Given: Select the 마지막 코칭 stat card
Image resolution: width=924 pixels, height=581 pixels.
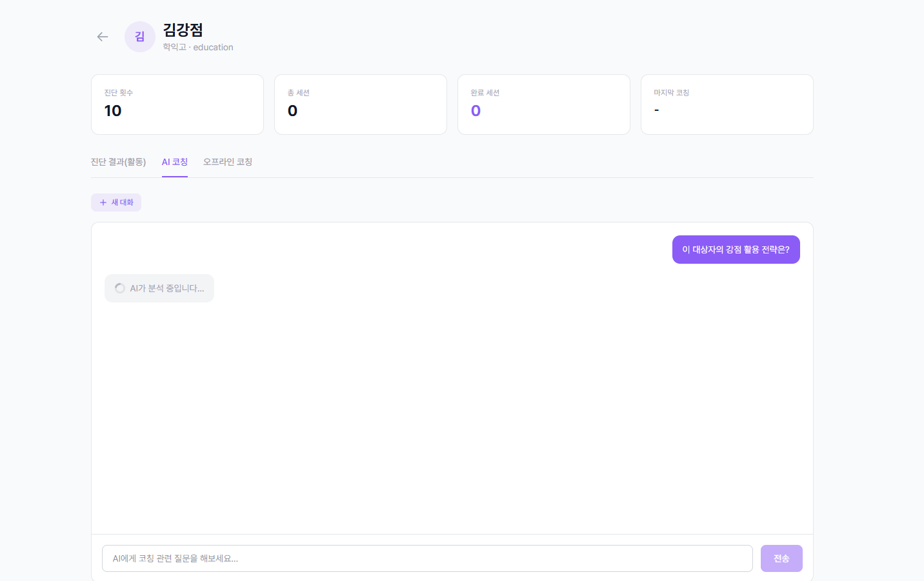Looking at the screenshot, I should click(x=727, y=104).
